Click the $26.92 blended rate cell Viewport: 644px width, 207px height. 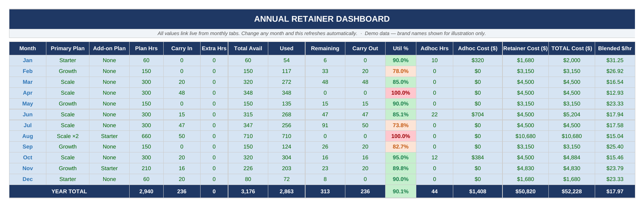pos(615,71)
